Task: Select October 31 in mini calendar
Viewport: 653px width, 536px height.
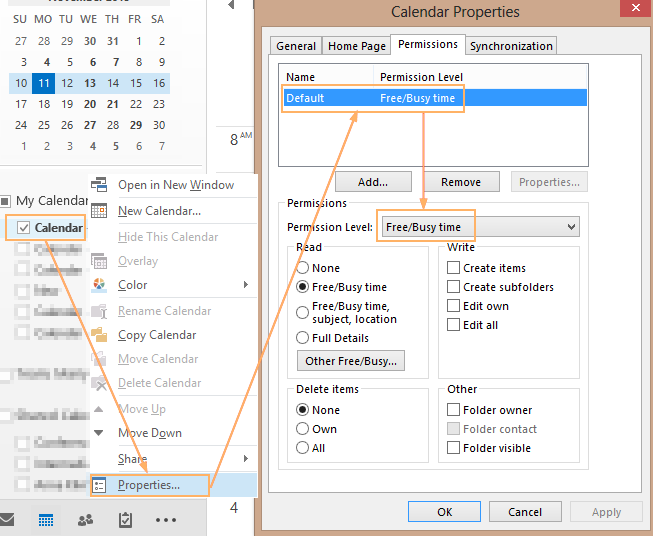Action: [113, 41]
